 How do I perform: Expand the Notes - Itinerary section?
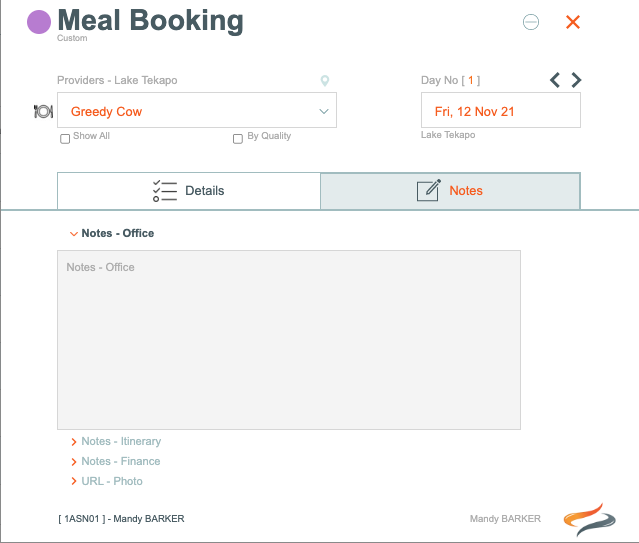point(116,441)
